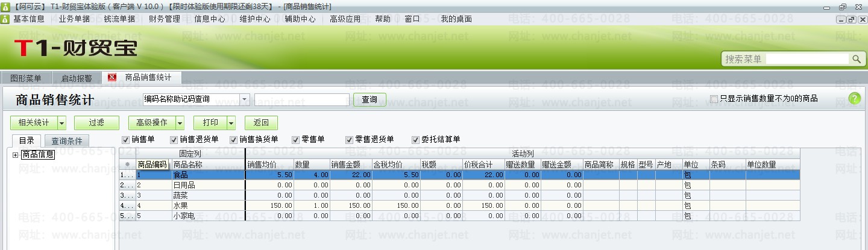Toggle the 销售单 checkbox
The height and width of the screenshot is (250, 868).
click(125, 140)
